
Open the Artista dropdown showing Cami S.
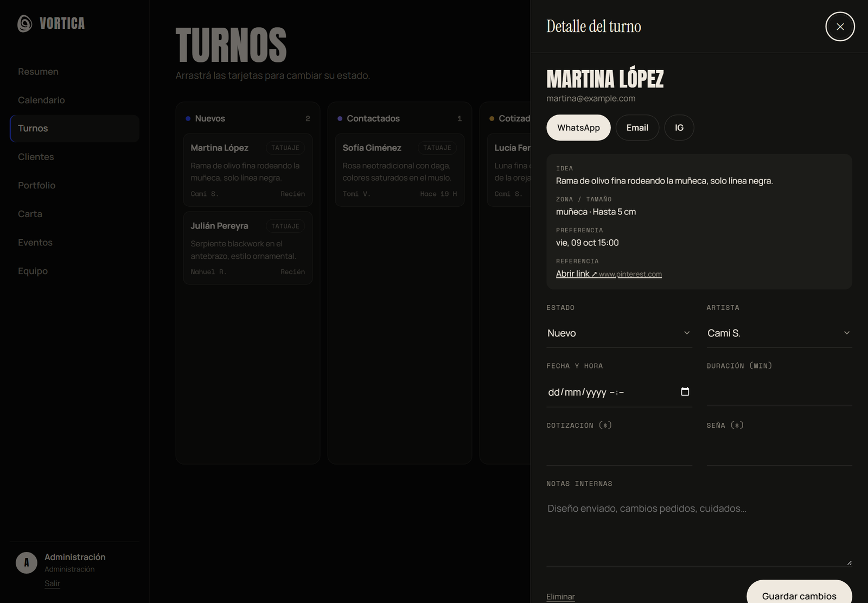point(779,333)
